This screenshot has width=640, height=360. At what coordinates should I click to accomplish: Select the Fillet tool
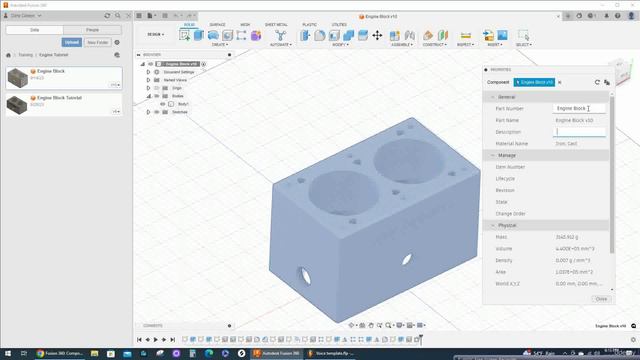(x=320, y=35)
